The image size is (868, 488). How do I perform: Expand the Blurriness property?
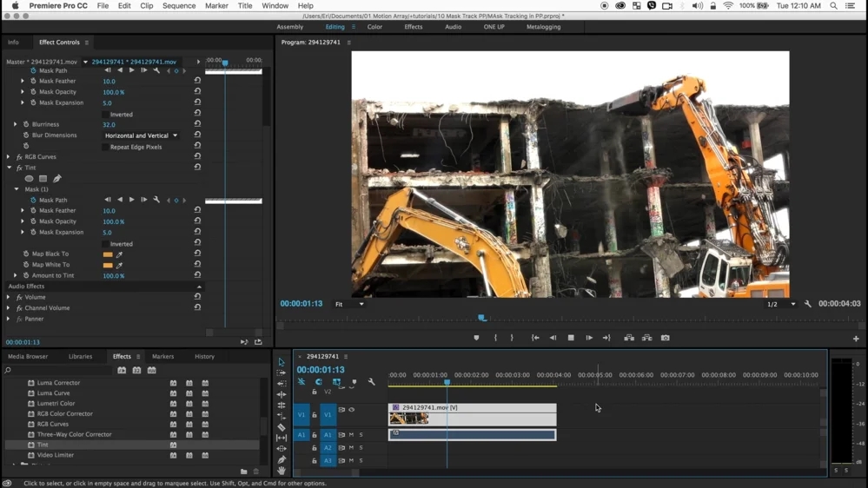coord(16,124)
